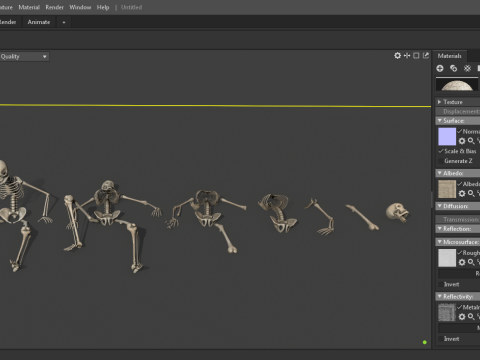Screen dimensions: 480x360
Task: Toggle the Albedo map checkmark
Action: (460, 184)
